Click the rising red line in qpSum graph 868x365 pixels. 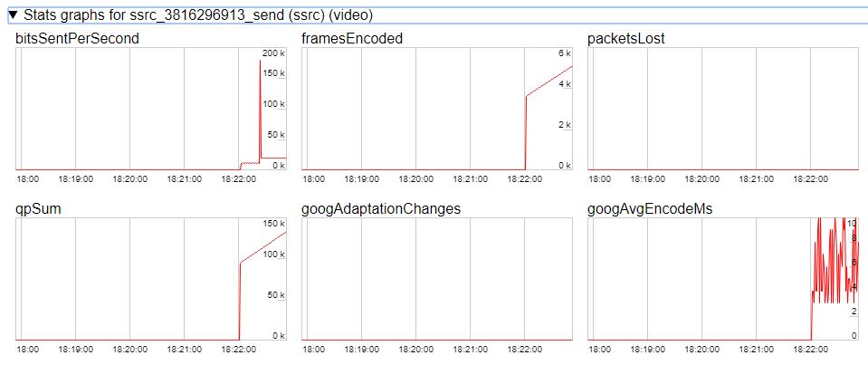262,247
